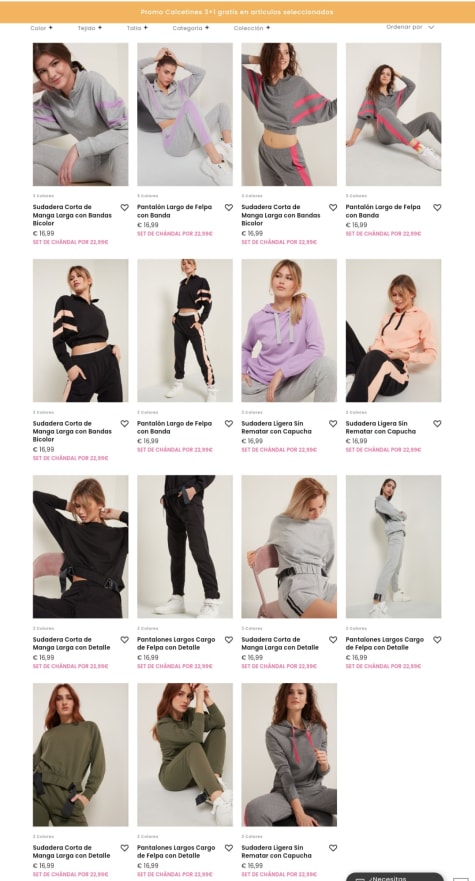Viewport: 475px width, 881px height.
Task: Expand the Talla filter
Action: coord(137,28)
